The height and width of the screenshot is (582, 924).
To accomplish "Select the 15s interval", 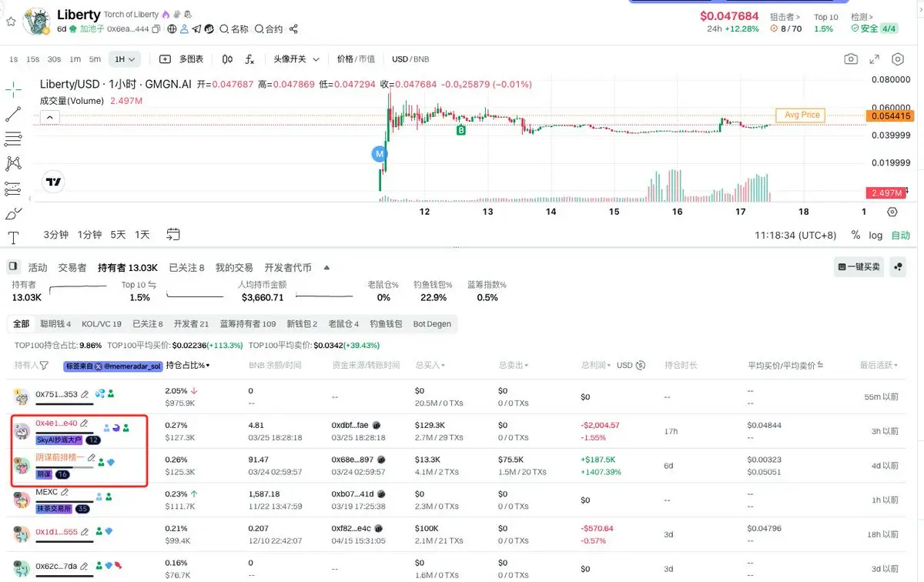I will pyautogui.click(x=33, y=59).
